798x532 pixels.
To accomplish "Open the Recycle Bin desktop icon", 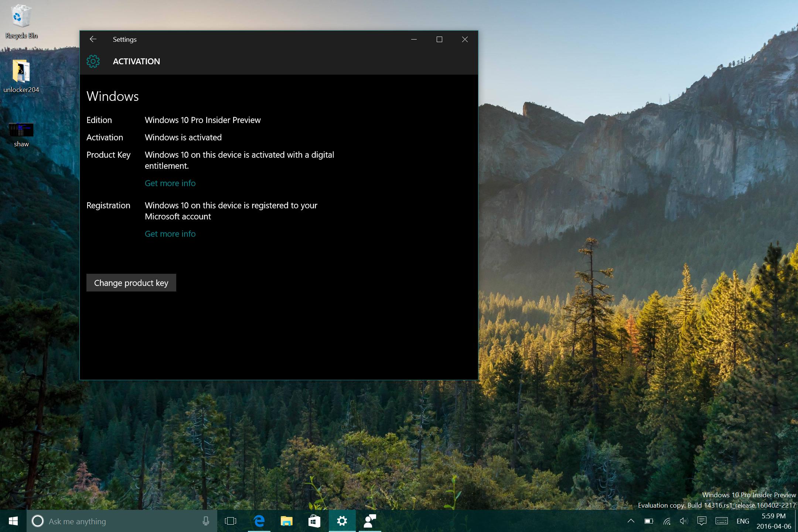I will [21, 21].
